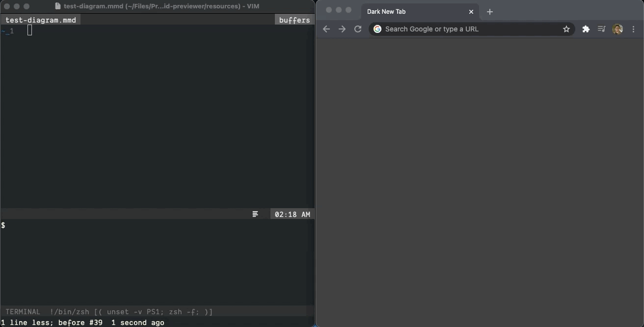
Task: Open the media control playlist icon
Action: [601, 29]
